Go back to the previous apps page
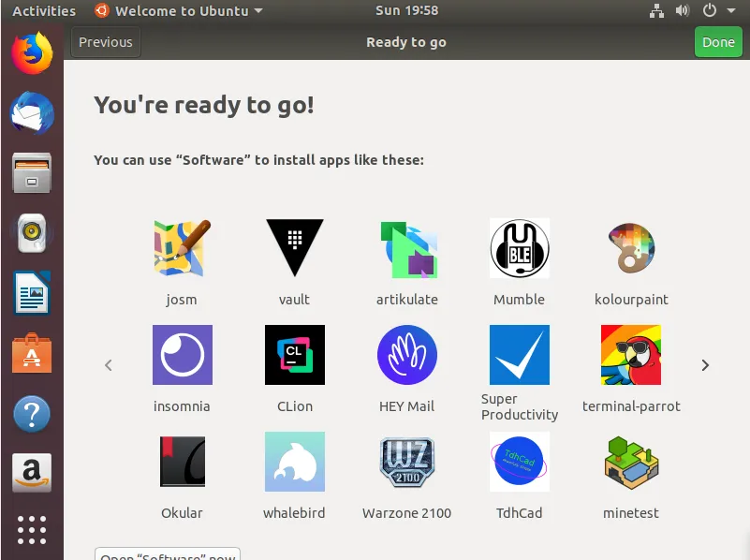The width and height of the screenshot is (750, 560). pos(109,365)
